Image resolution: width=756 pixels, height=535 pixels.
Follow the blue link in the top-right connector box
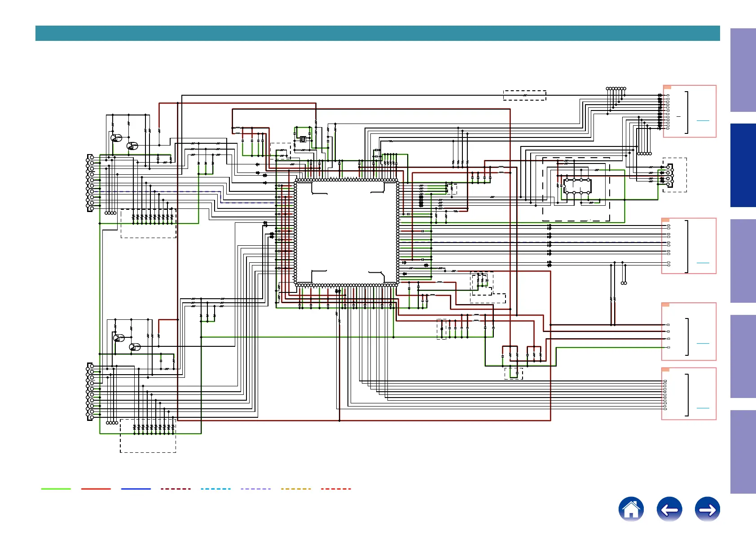click(x=703, y=120)
